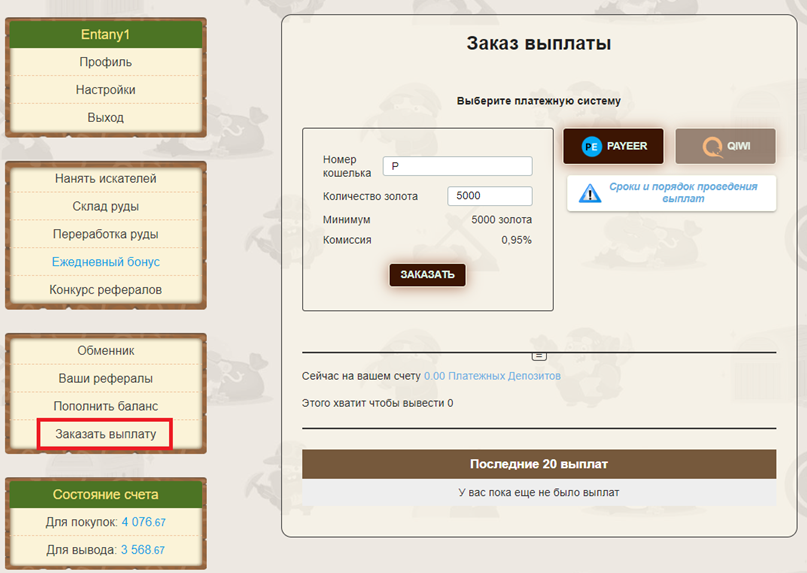Click the Для вывода balance 3 568.67
The image size is (807, 573).
(x=143, y=550)
